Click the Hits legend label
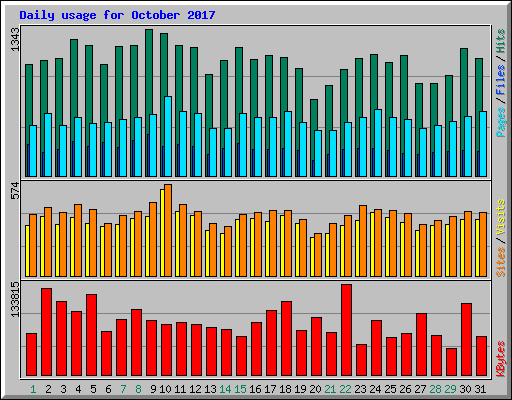The image size is (512, 400). pos(501,41)
